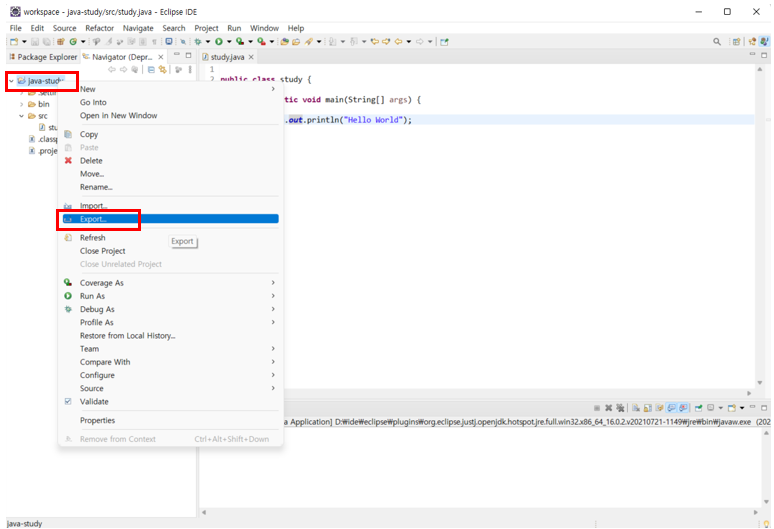
Task: Toggle Show Console on standard error change
Action: 683,408
